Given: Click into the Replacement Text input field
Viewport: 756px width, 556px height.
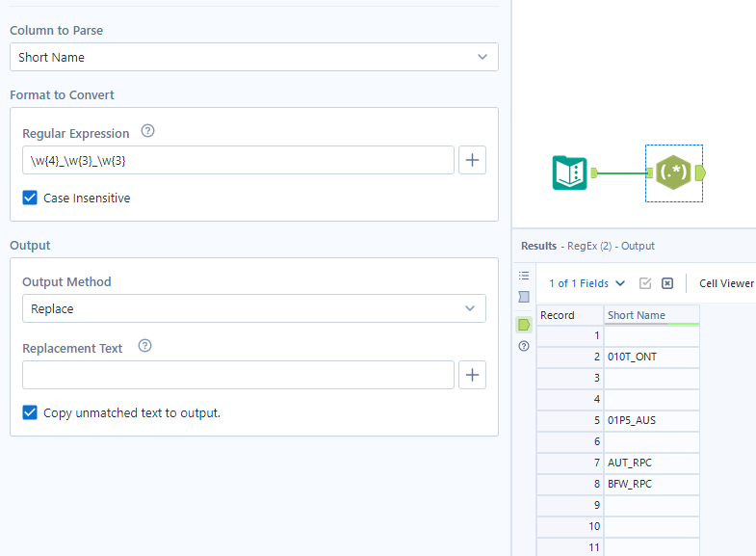Looking at the screenshot, I should pos(238,375).
